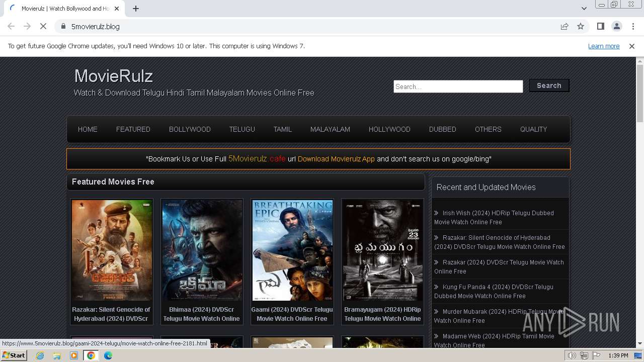
Task: Expand the tab search chevron
Action: pos(584,9)
